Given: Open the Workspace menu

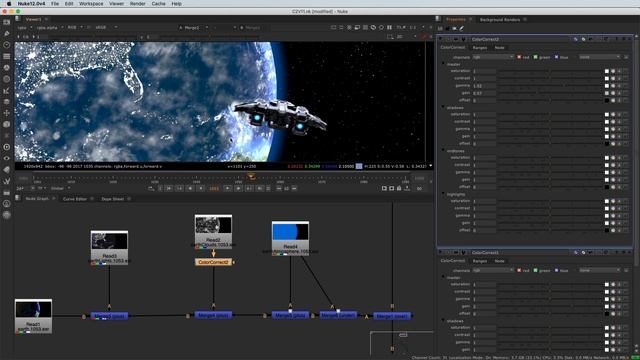Looking at the screenshot, I should 91,4.
